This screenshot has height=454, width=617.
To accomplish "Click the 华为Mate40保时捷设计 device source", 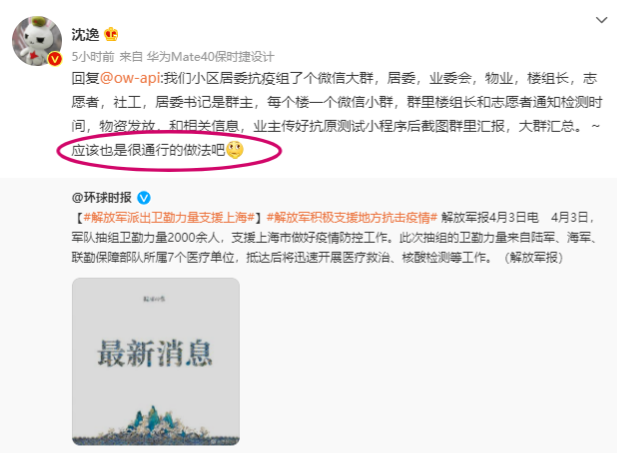I will click(x=210, y=57).
